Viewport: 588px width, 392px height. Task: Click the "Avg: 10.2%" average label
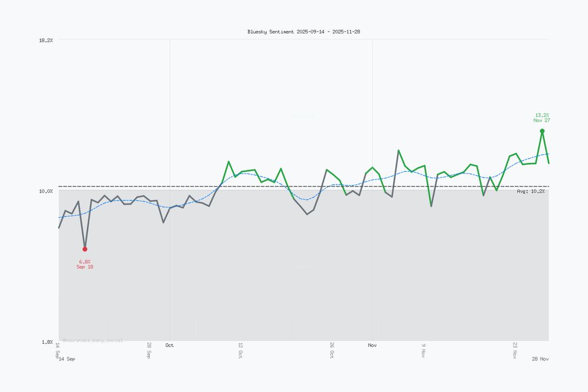click(x=530, y=190)
